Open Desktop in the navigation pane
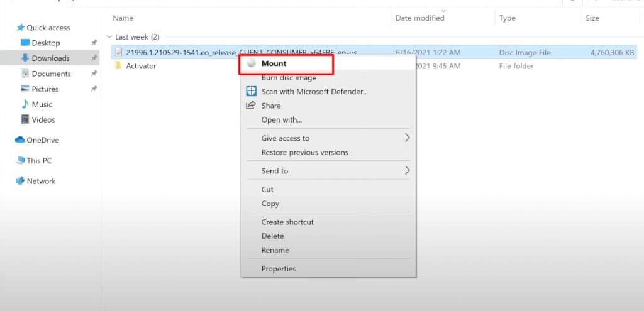The height and width of the screenshot is (311, 644). click(x=46, y=43)
